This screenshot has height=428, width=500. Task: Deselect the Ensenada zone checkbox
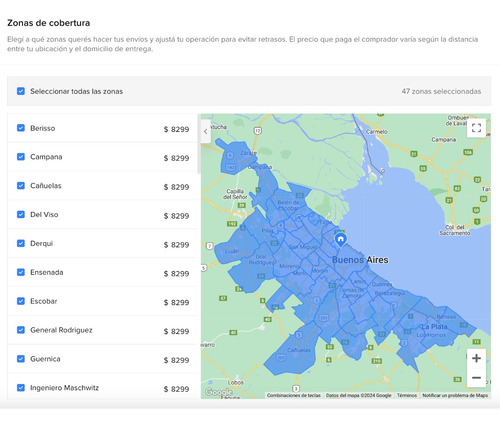21,272
